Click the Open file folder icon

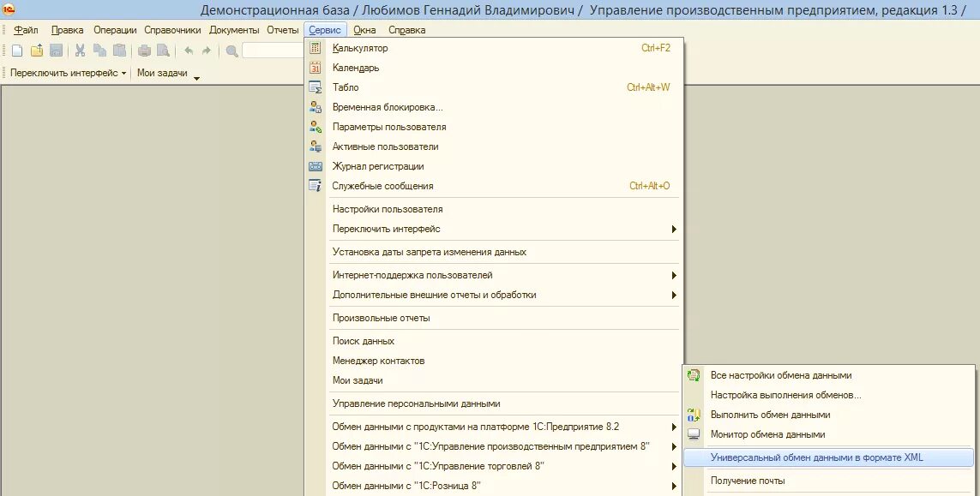(37, 51)
